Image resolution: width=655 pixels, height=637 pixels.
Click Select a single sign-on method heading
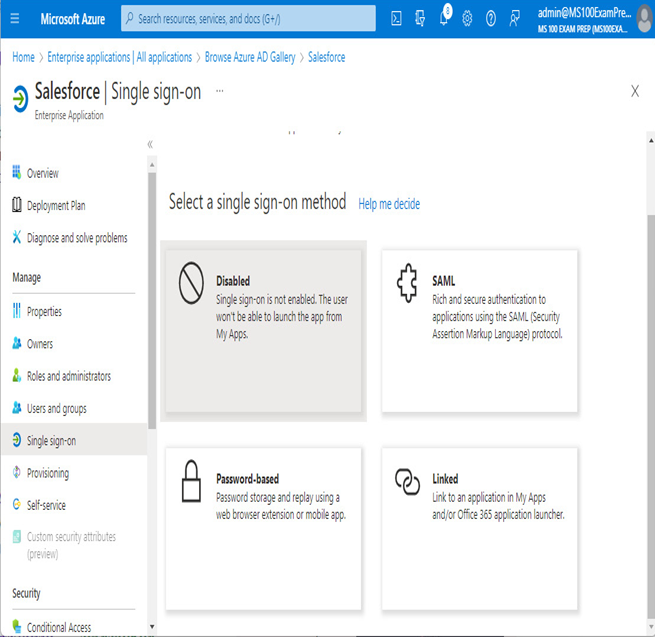257,203
